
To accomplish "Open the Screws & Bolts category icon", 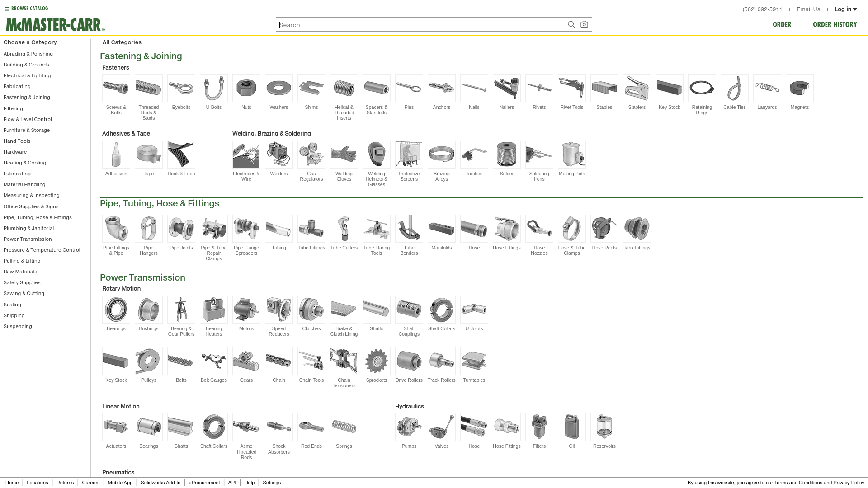I will pos(116,88).
